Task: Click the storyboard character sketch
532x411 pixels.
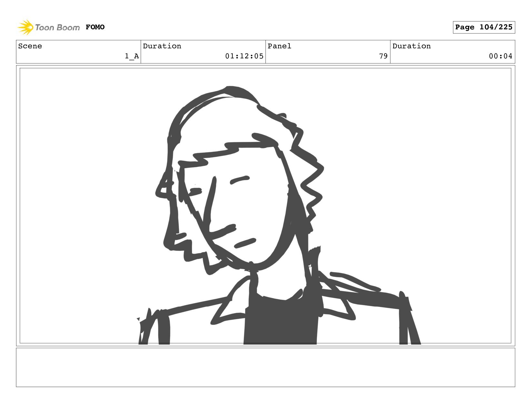Action: point(279,215)
